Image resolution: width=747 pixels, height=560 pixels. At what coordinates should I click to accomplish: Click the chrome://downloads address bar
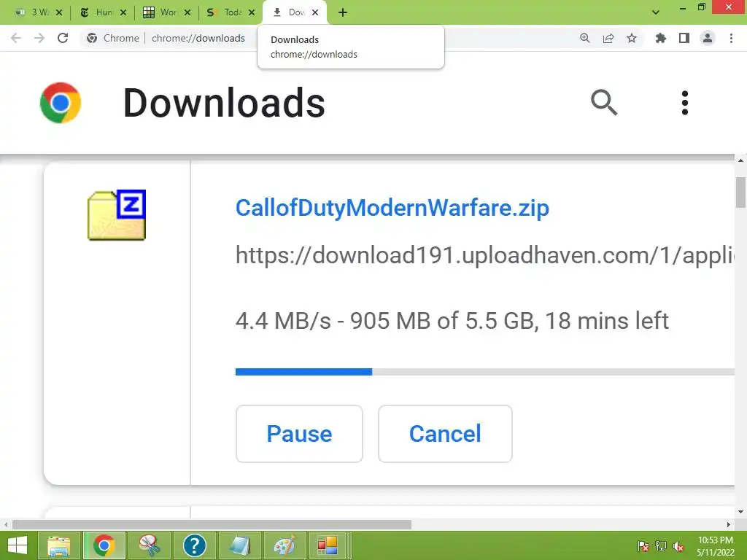[198, 38]
